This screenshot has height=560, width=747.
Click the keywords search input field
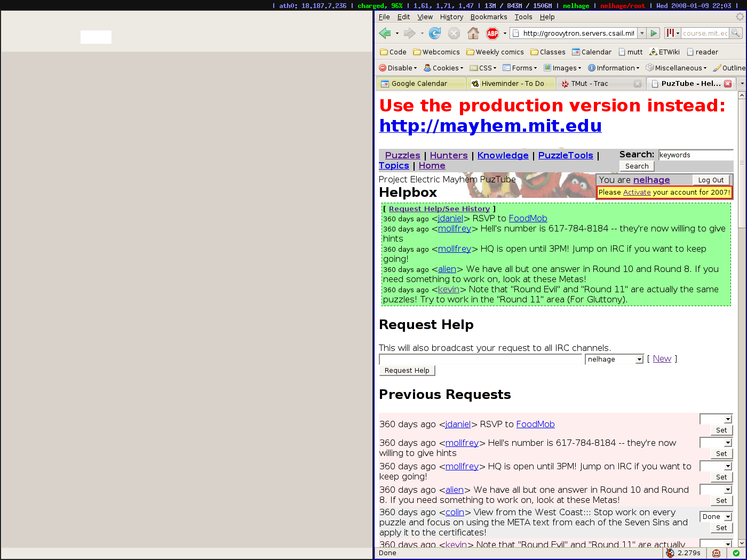coord(695,155)
